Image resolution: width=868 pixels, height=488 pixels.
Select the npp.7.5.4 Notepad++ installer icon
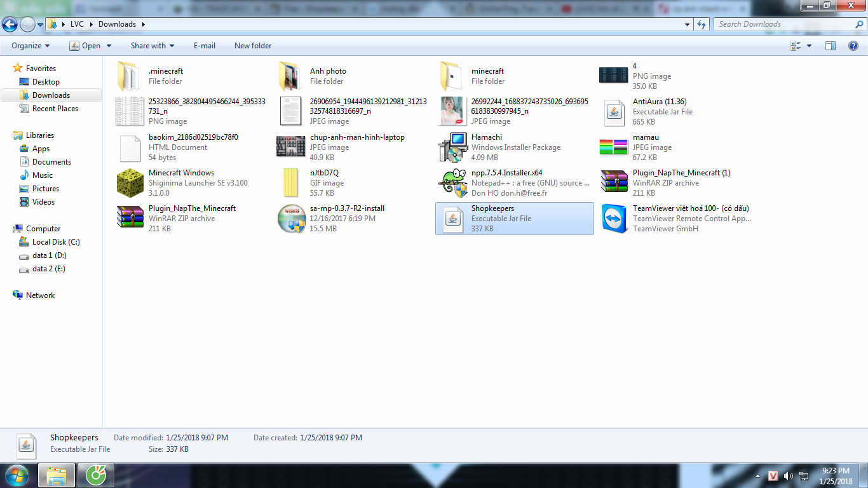[452, 183]
